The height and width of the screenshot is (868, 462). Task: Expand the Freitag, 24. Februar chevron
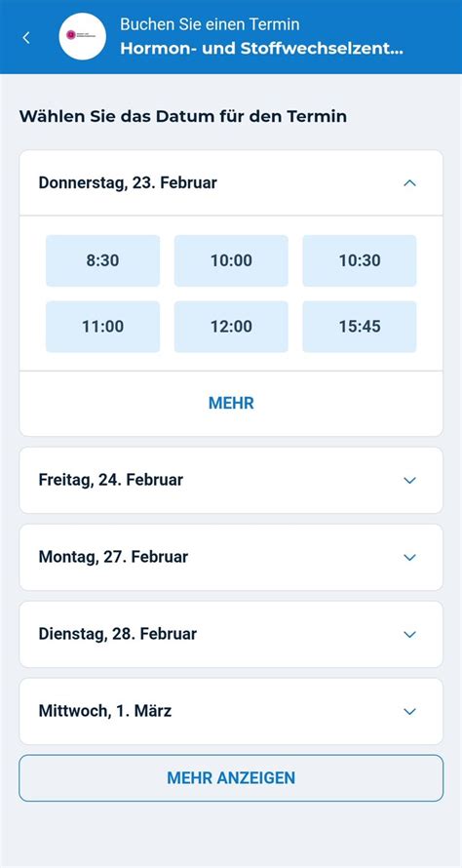click(409, 481)
